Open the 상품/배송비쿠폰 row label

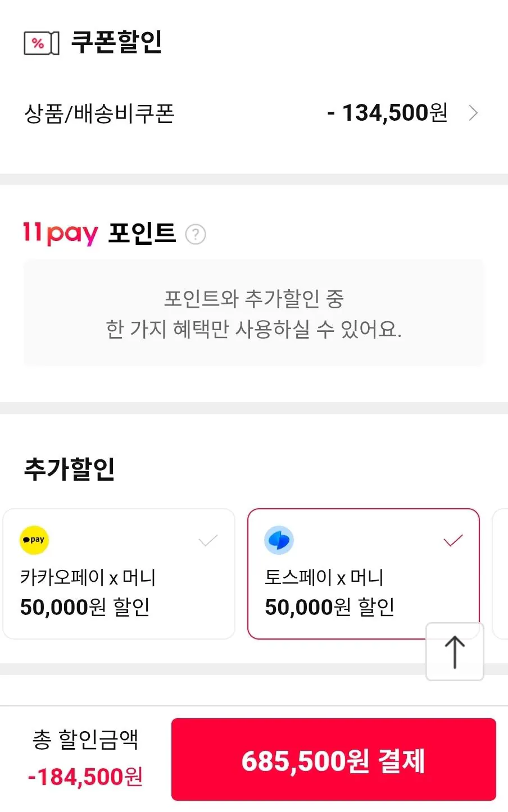99,113
